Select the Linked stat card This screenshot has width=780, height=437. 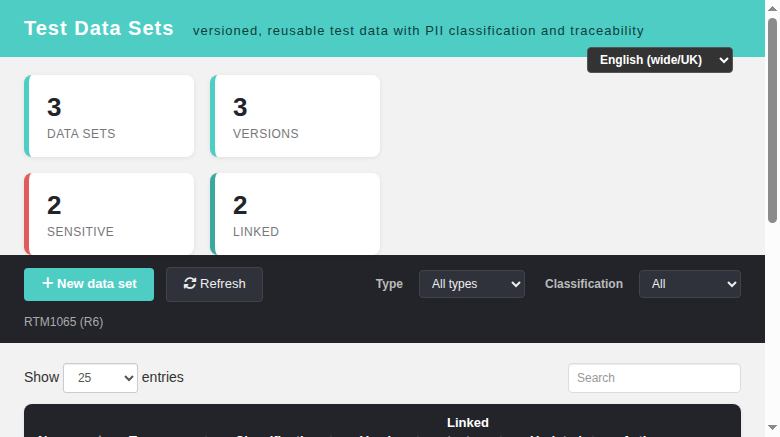(x=295, y=214)
